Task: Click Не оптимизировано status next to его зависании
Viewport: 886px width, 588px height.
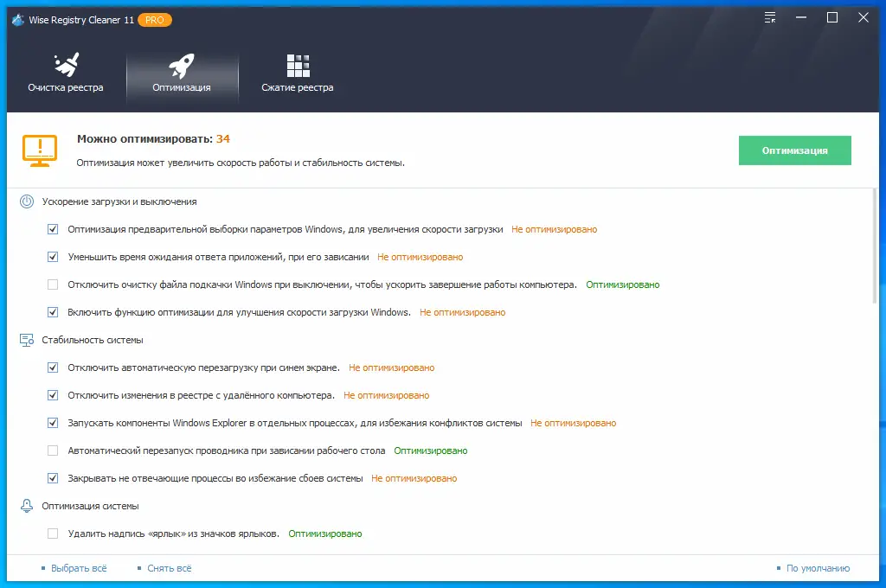Action: point(420,257)
